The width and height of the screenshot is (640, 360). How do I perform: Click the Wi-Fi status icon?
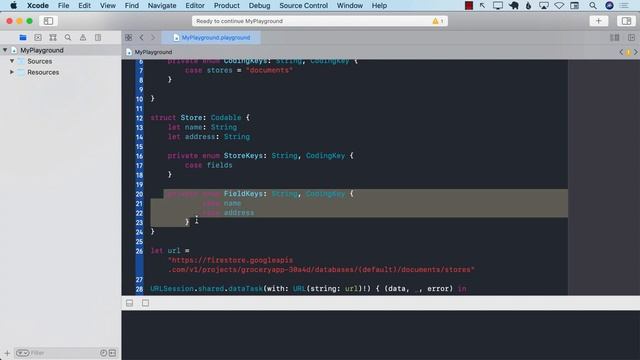pyautogui.click(x=559, y=6)
